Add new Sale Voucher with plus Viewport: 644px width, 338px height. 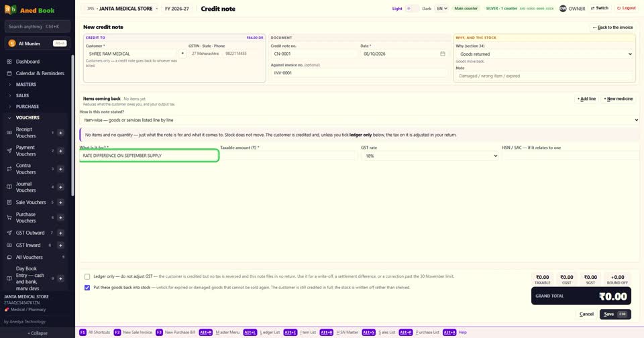60,202
